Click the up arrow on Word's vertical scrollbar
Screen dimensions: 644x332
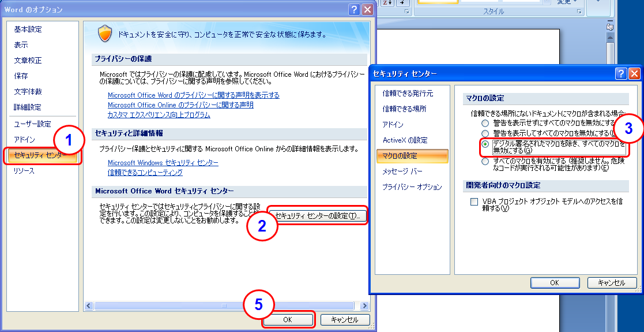(610, 38)
